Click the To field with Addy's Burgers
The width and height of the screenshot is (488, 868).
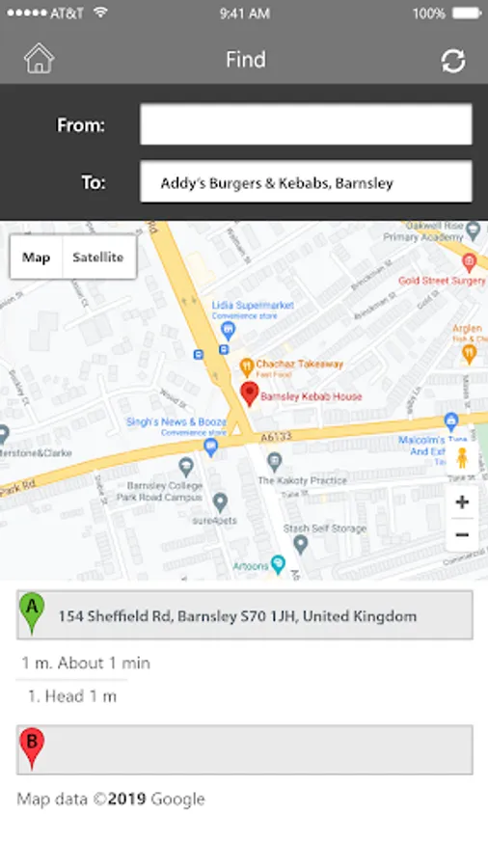tap(306, 181)
